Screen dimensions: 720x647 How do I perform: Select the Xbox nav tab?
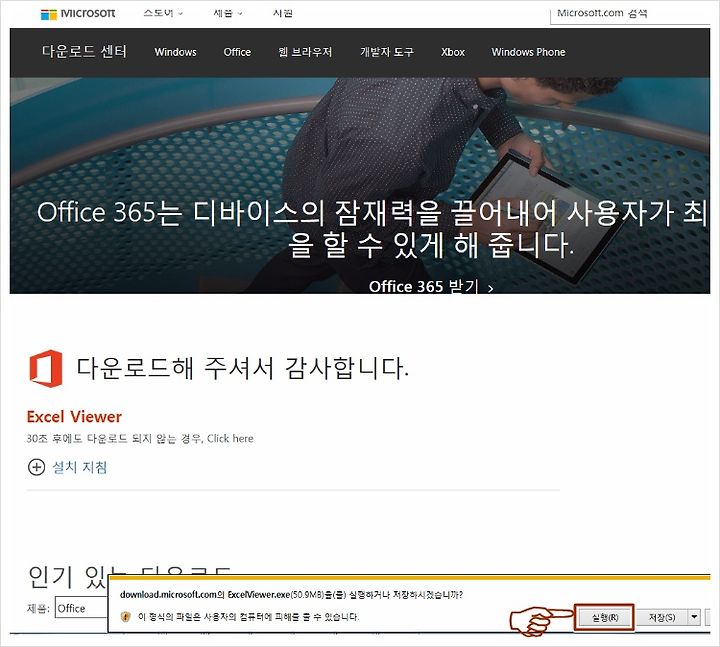pyautogui.click(x=453, y=52)
